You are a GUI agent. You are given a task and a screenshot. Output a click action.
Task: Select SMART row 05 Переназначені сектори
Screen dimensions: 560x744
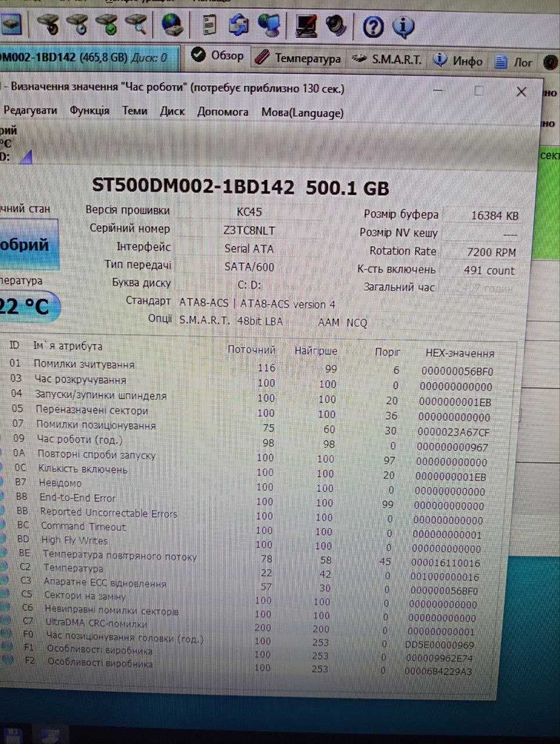click(251, 413)
